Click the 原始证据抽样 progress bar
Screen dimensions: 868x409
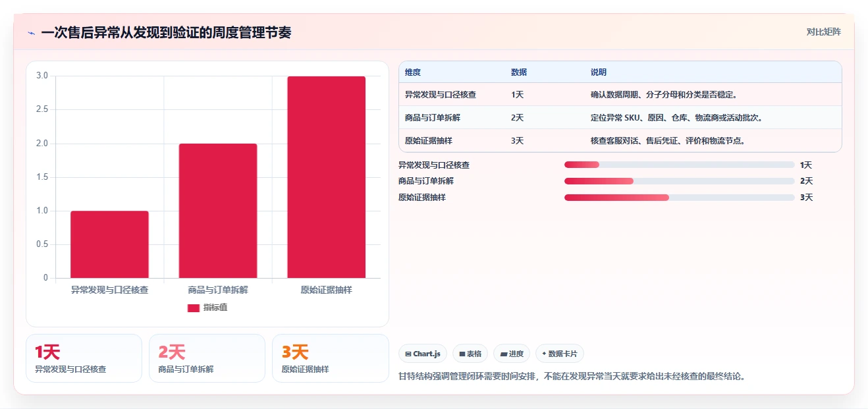(x=679, y=197)
